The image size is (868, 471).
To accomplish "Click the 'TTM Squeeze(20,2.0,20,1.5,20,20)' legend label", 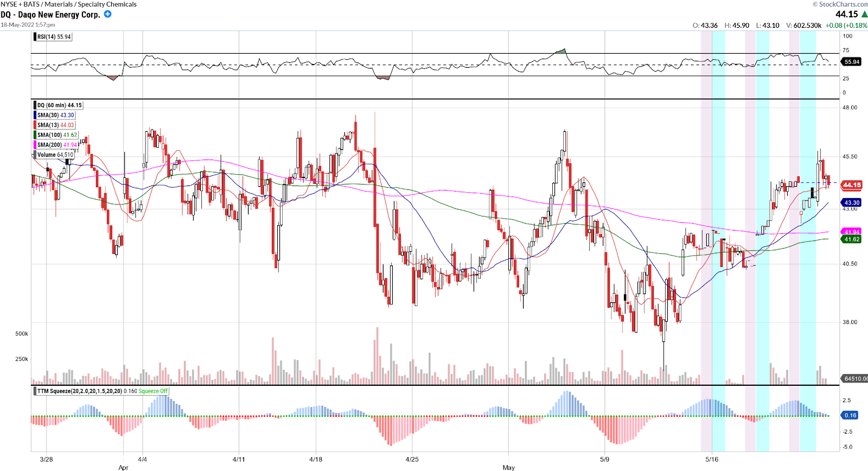I will 80,391.
